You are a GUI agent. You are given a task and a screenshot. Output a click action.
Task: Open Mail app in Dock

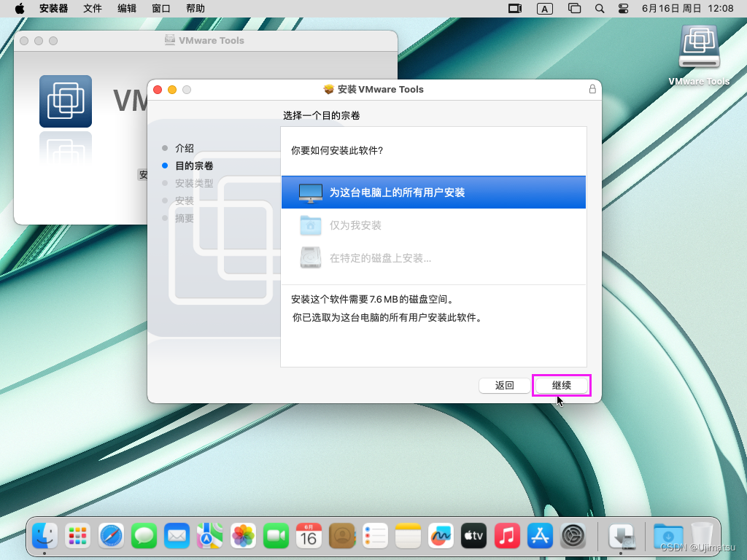177,536
